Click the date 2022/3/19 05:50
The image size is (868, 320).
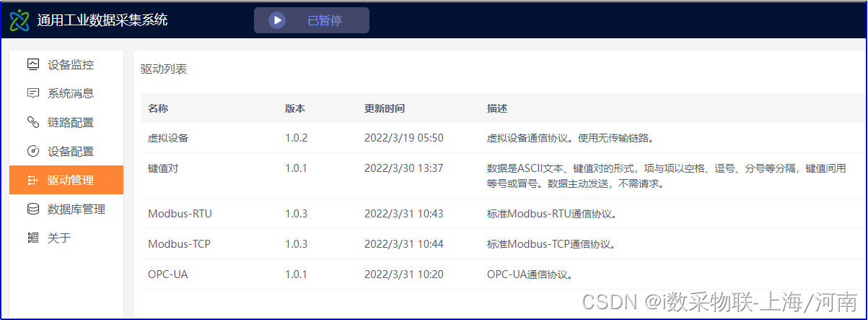(404, 137)
